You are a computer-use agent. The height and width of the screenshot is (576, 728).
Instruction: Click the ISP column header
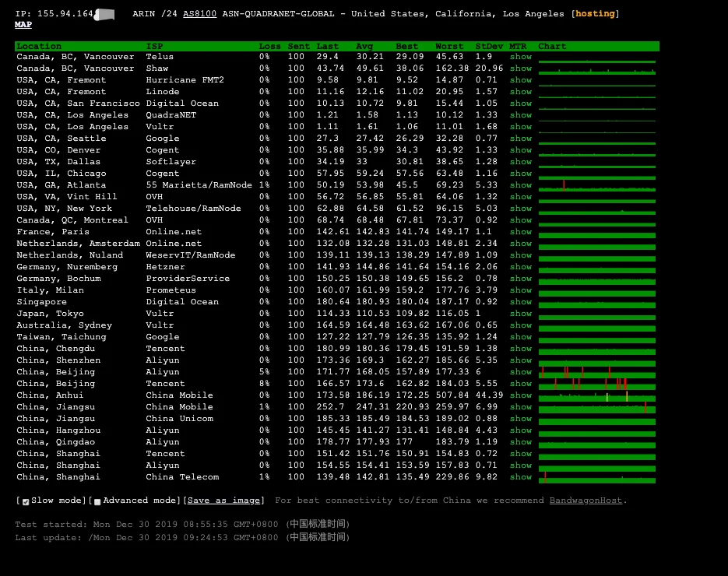155,47
